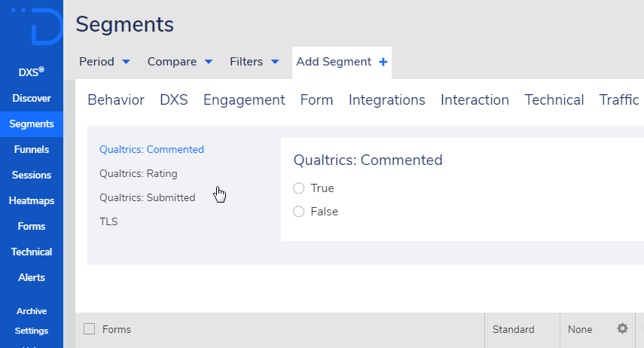Click the Decibel logo icon
Image resolution: width=644 pixels, height=348 pixels.
point(37,26)
